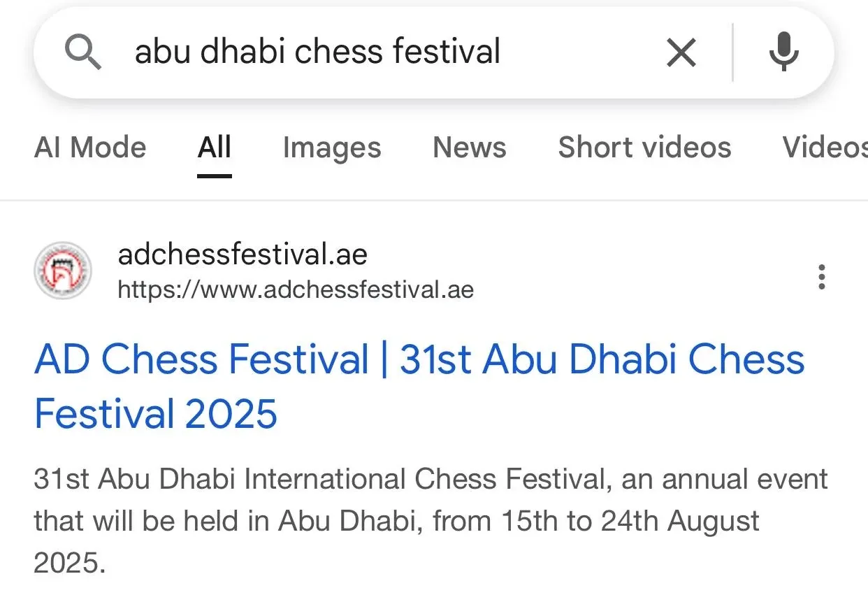This screenshot has width=868, height=595.
Task: Start voice search with the microphone
Action: click(783, 52)
